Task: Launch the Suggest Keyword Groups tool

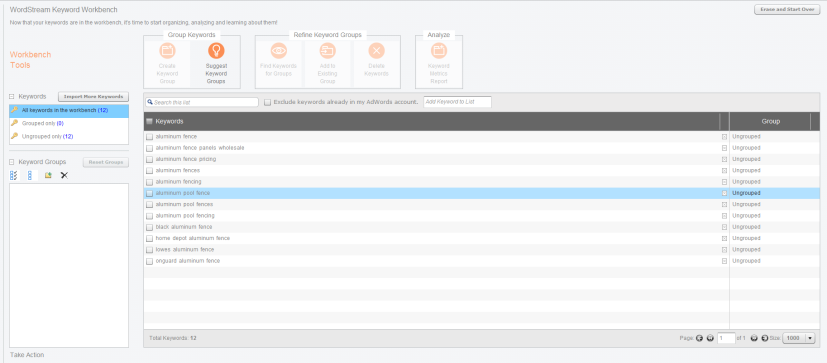Action: click(x=216, y=64)
